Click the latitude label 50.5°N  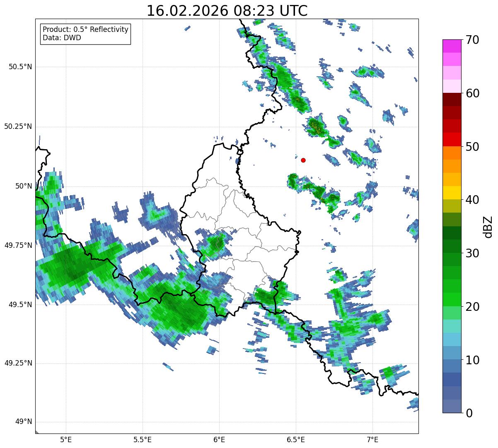pyautogui.click(x=20, y=67)
